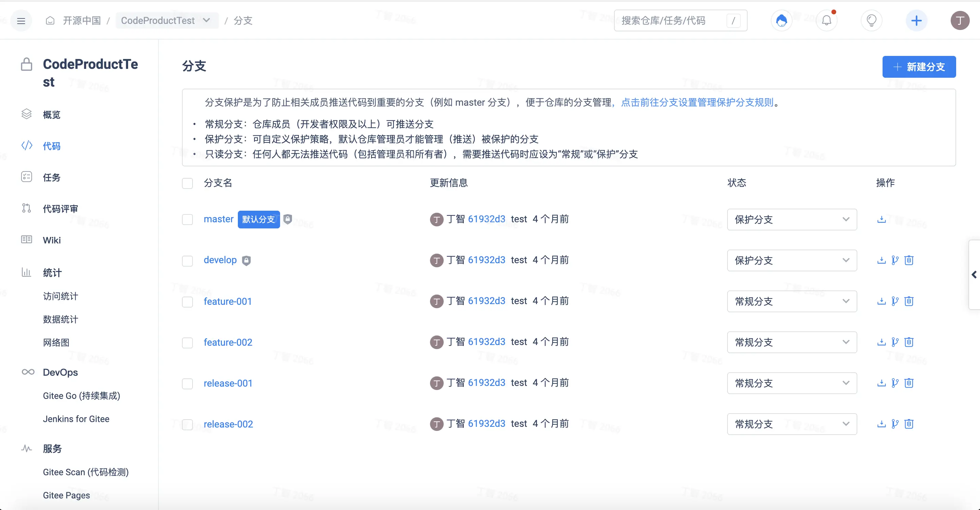Delete the feature-001 branch
980x510 pixels.
pyautogui.click(x=909, y=301)
